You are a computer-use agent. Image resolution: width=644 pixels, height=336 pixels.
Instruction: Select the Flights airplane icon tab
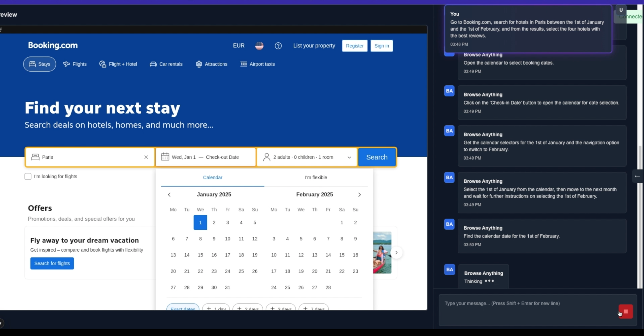click(x=75, y=64)
